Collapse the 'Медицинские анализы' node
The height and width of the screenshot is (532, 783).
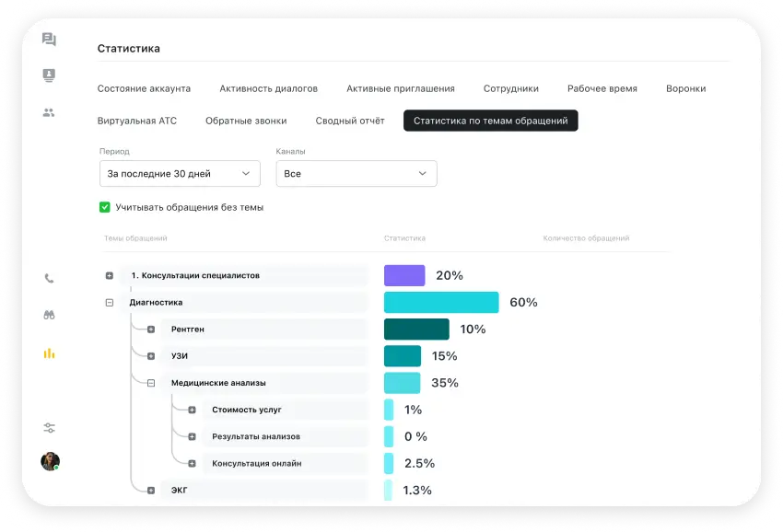click(151, 383)
